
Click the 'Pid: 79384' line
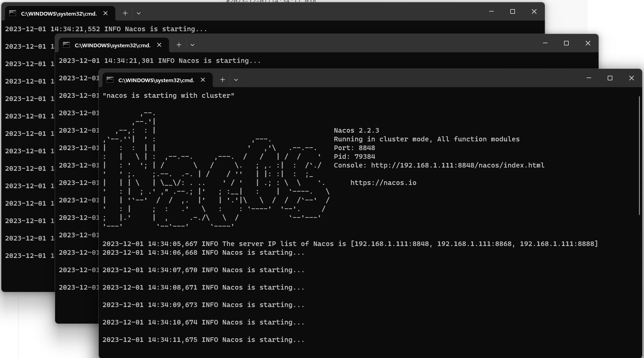(x=355, y=157)
